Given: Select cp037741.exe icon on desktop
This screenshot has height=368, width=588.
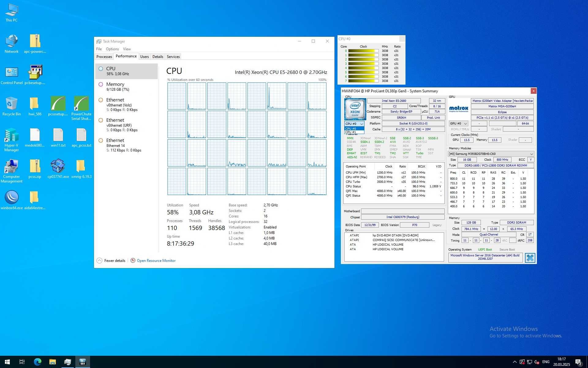Looking at the screenshot, I should point(58,169).
